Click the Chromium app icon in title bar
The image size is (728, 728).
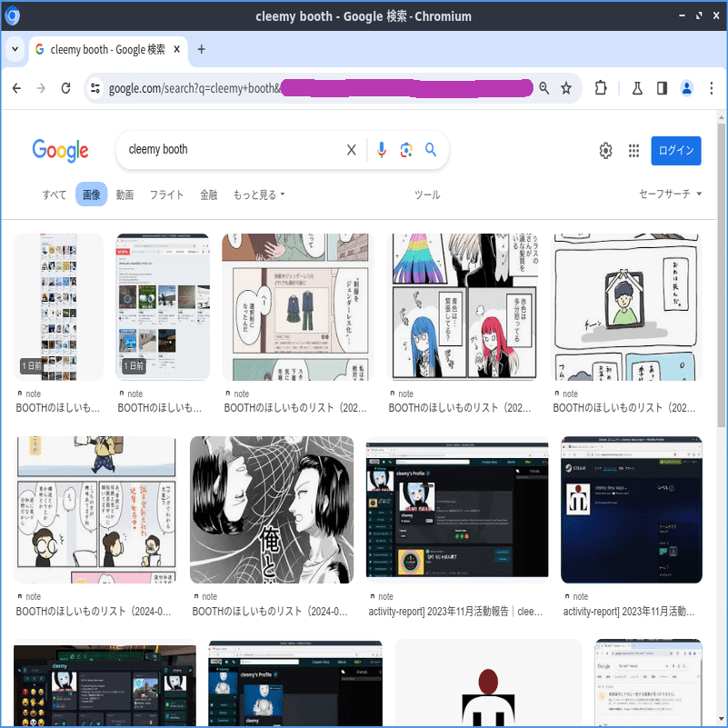point(13,16)
